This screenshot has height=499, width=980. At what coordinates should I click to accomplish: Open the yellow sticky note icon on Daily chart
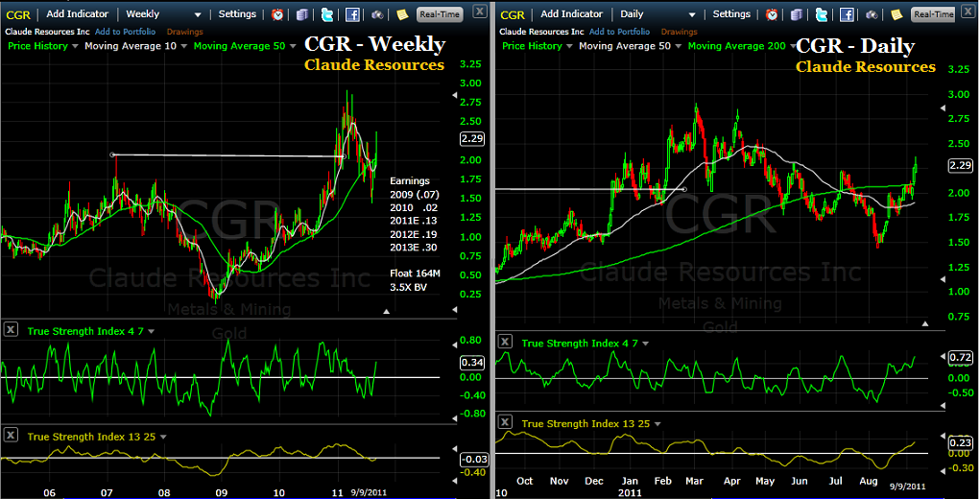click(x=896, y=13)
